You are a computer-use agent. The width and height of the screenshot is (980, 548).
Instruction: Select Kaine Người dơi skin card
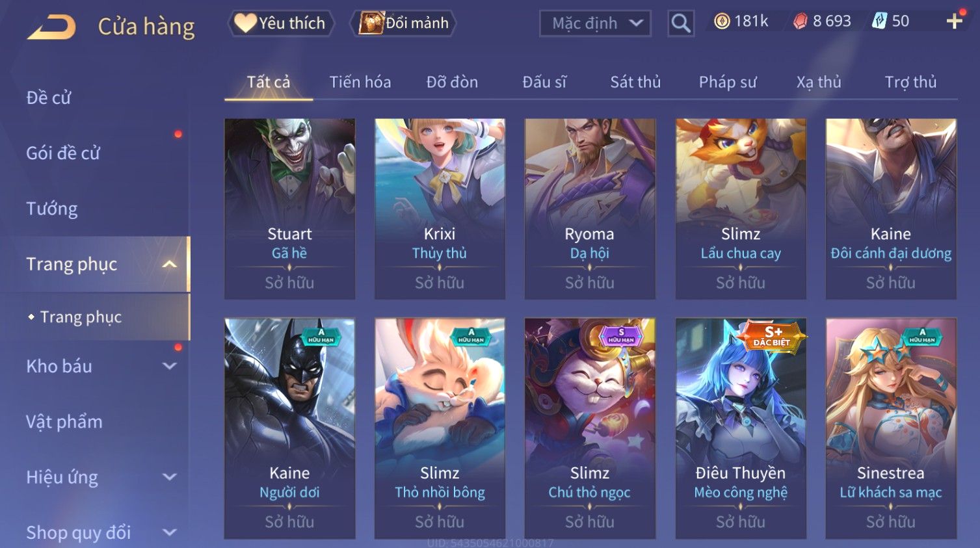pyautogui.click(x=289, y=428)
